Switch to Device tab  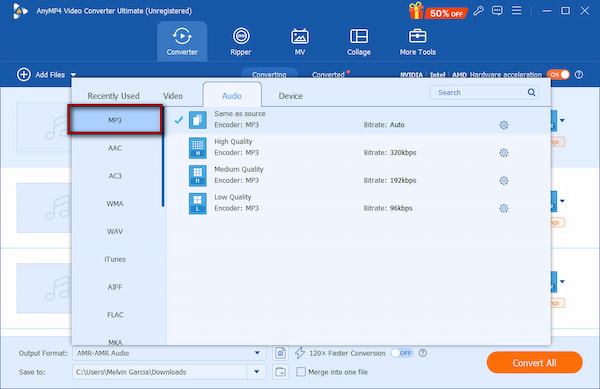click(x=290, y=96)
